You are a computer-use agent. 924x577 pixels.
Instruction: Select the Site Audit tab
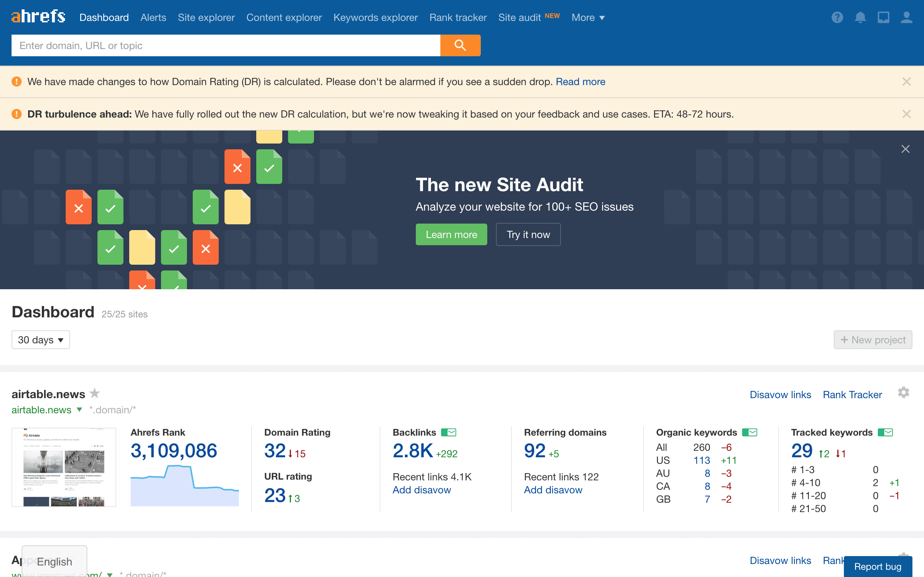tap(519, 17)
